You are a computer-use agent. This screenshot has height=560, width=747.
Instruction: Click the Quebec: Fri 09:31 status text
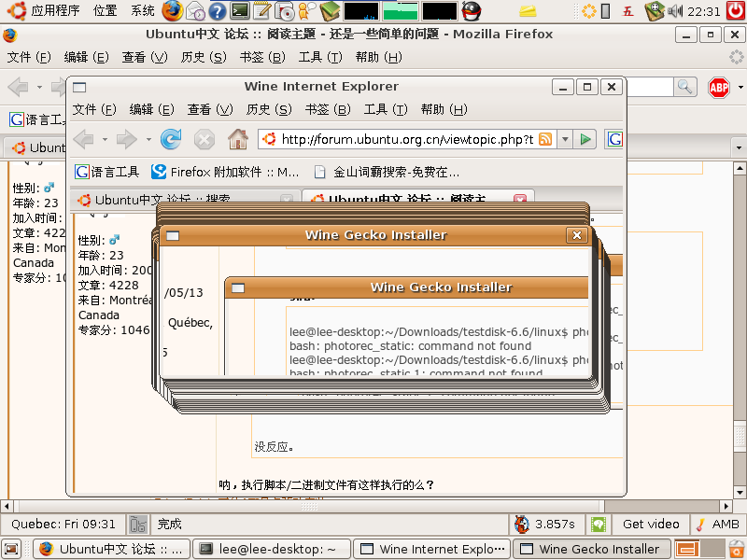click(63, 525)
